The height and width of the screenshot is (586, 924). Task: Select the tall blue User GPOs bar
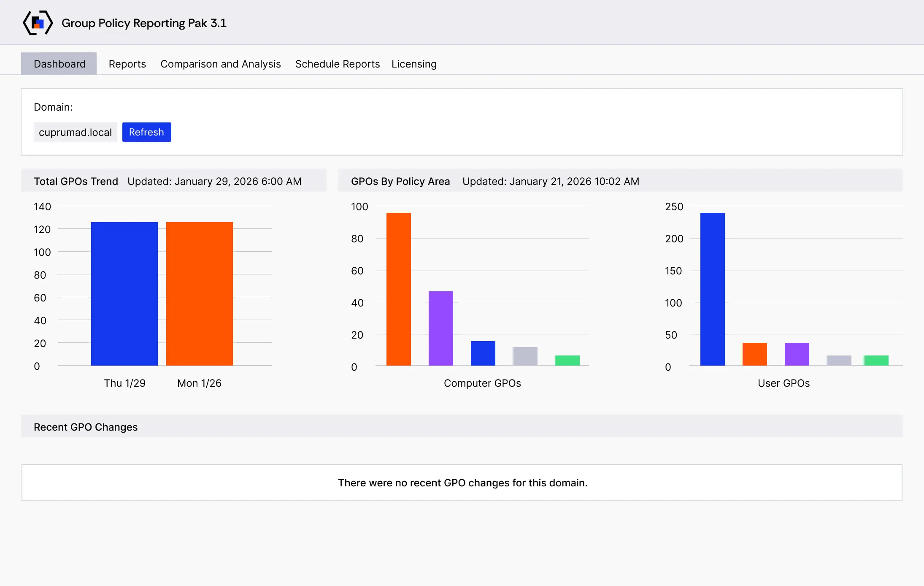[x=713, y=289]
